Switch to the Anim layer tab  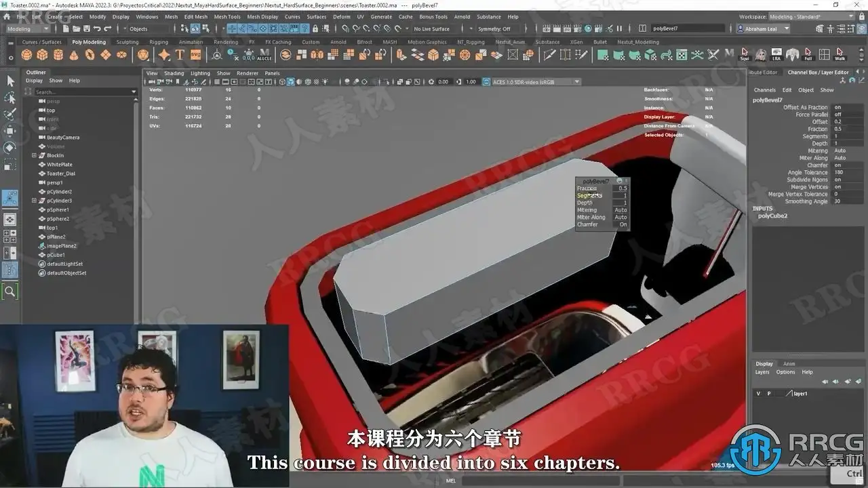pos(789,364)
